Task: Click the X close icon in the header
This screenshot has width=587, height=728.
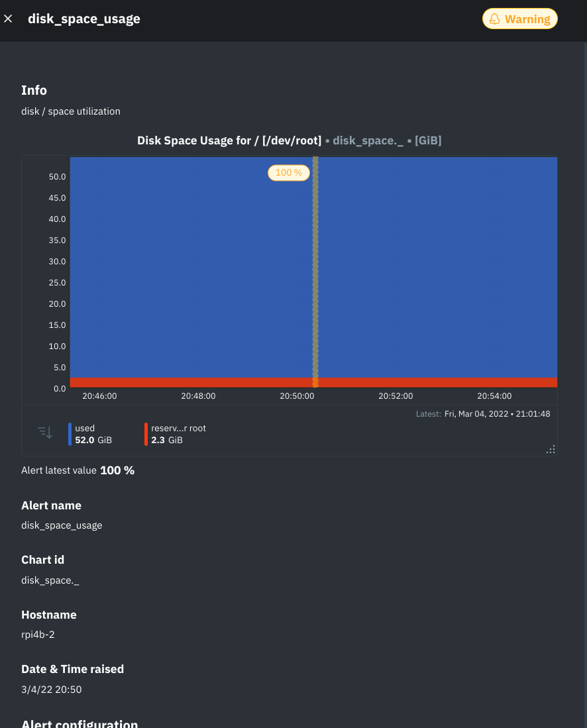Action: click(8, 19)
